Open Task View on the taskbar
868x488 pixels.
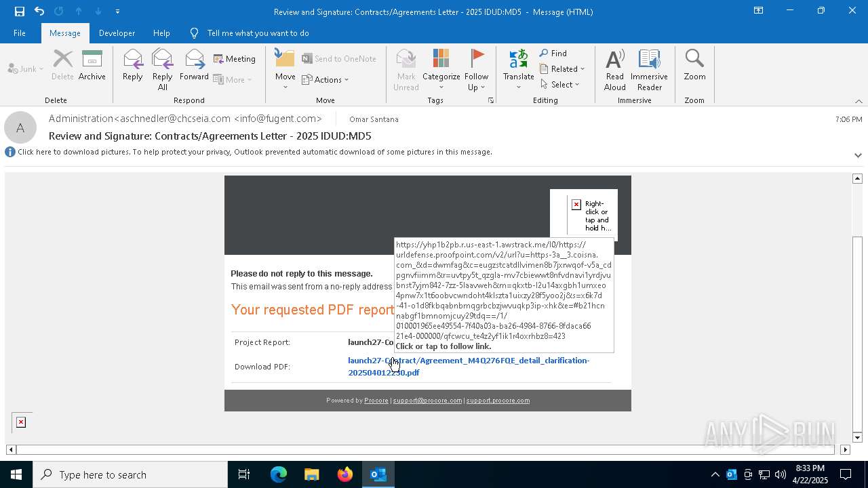point(244,474)
